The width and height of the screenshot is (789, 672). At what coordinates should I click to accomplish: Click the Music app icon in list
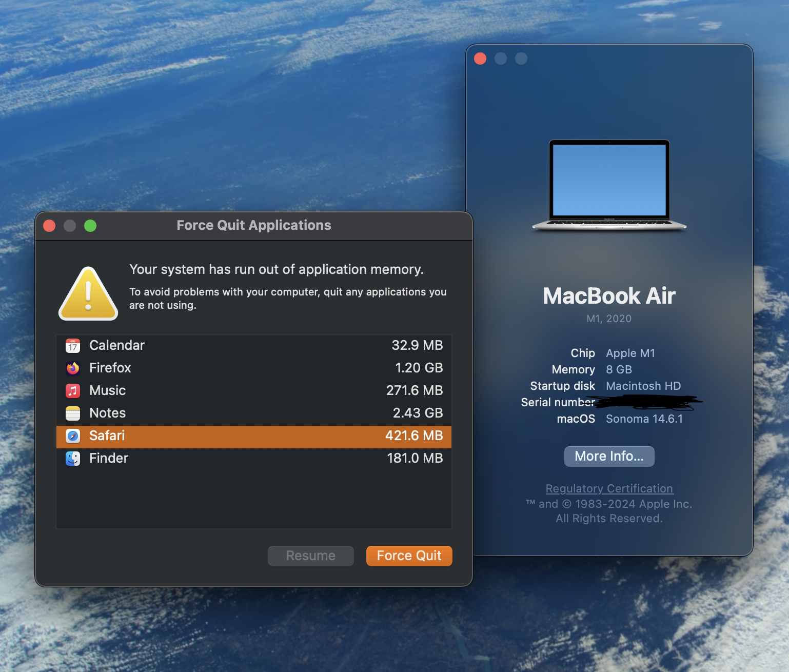pos(73,390)
